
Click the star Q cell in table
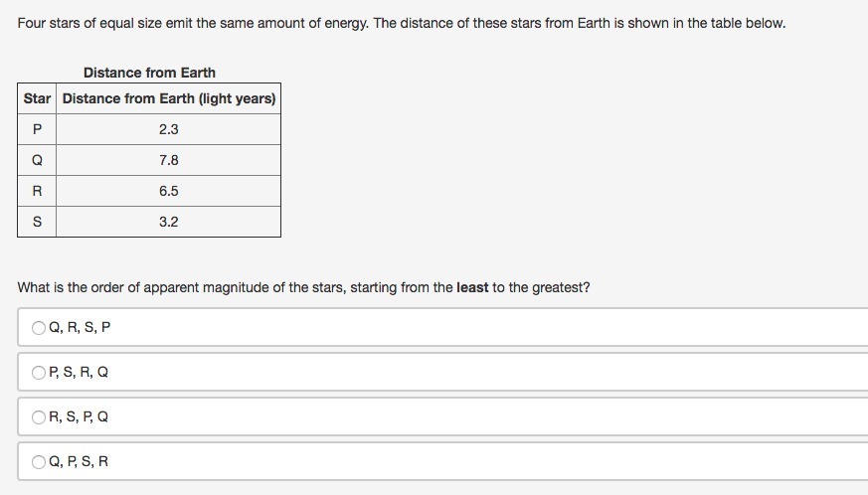37,161
